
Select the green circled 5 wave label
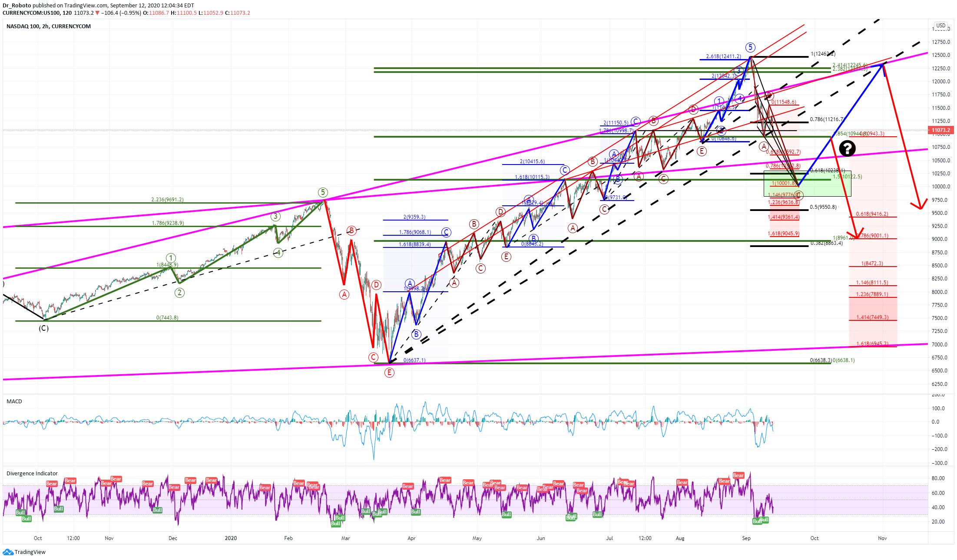point(322,192)
